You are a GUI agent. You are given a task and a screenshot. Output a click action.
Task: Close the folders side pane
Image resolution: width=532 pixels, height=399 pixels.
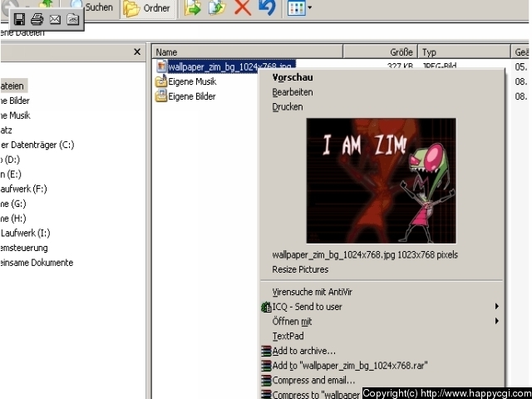137,52
